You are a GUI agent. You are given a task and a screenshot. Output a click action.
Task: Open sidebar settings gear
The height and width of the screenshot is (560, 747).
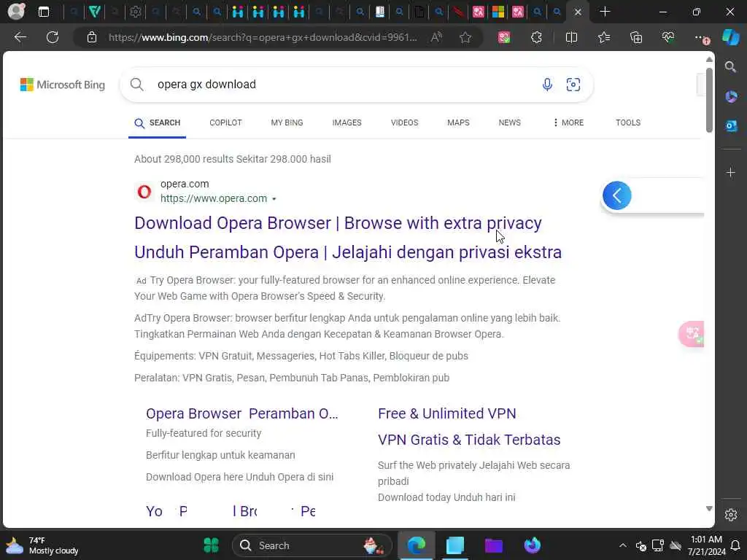coord(731,514)
